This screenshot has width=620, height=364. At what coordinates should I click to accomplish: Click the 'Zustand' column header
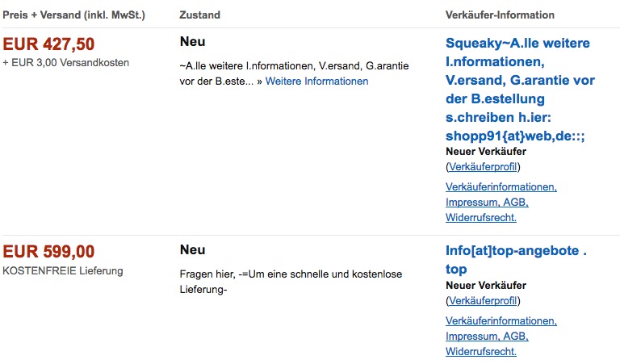(x=199, y=15)
